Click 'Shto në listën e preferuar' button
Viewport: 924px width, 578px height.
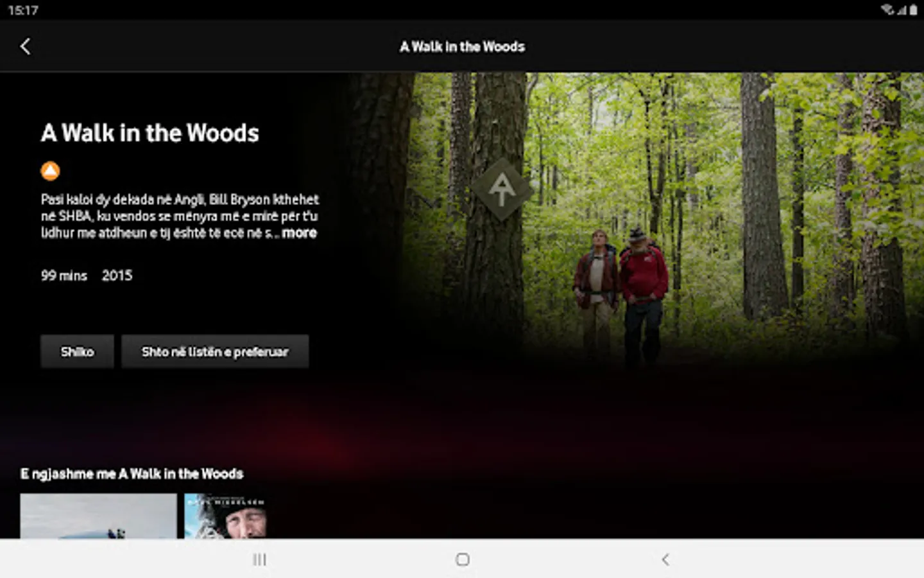[215, 351]
